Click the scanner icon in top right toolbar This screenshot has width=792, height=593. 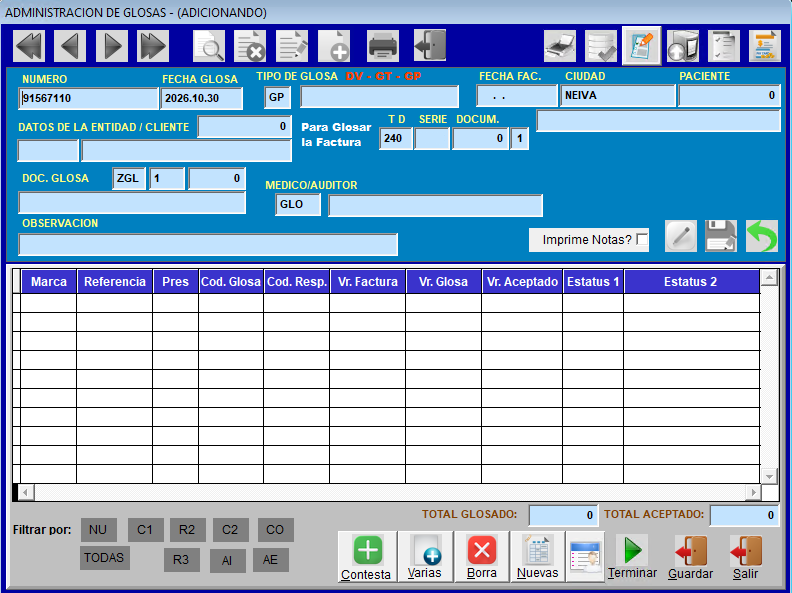560,46
